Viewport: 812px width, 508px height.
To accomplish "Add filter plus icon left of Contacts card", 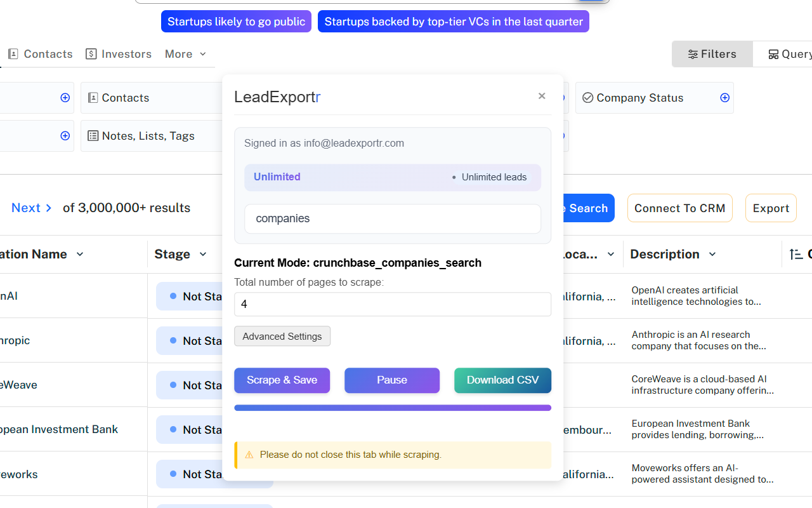I will point(65,98).
